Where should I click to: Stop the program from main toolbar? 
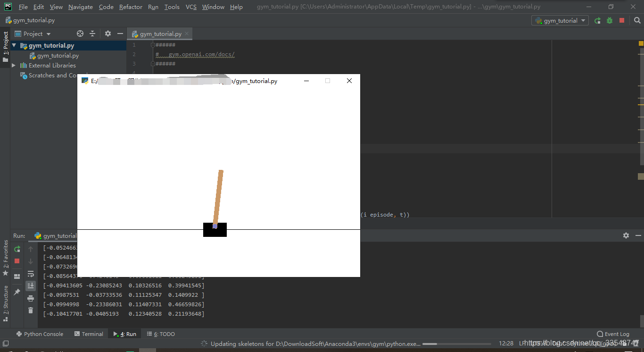coord(622,20)
